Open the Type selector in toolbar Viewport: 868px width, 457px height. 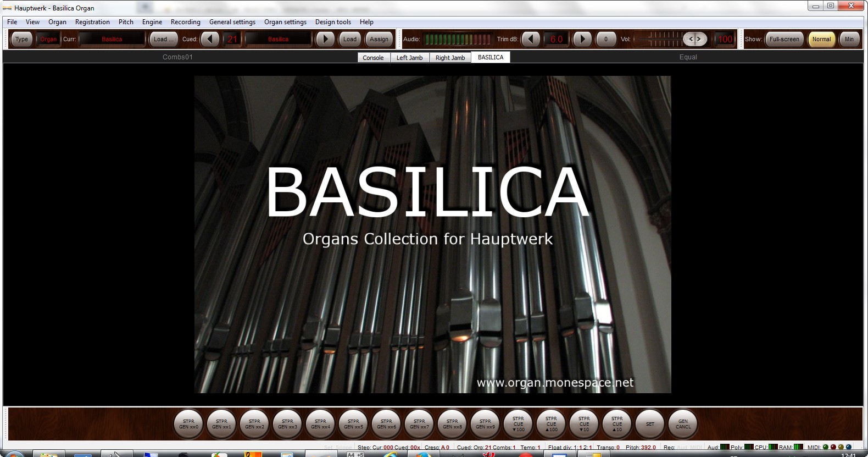(x=22, y=39)
